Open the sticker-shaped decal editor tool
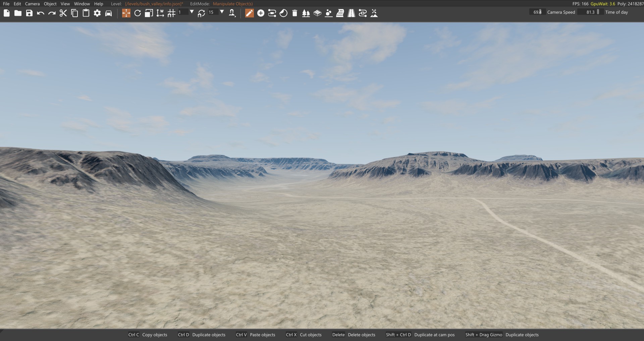The width and height of the screenshot is (644, 341). click(x=283, y=13)
